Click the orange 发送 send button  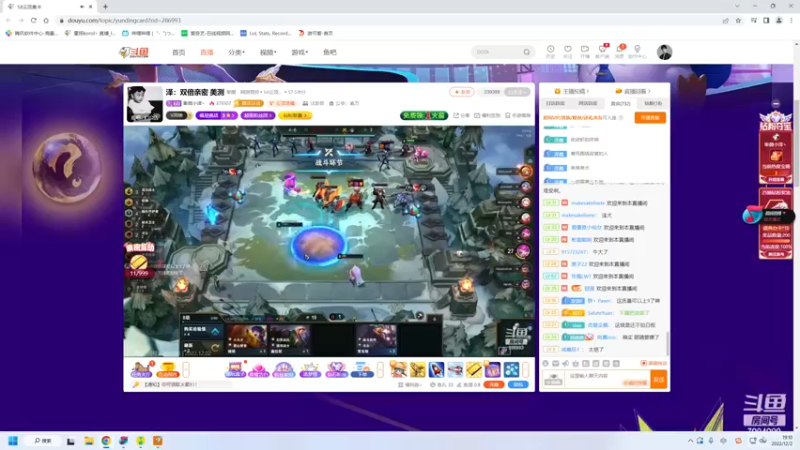[659, 379]
